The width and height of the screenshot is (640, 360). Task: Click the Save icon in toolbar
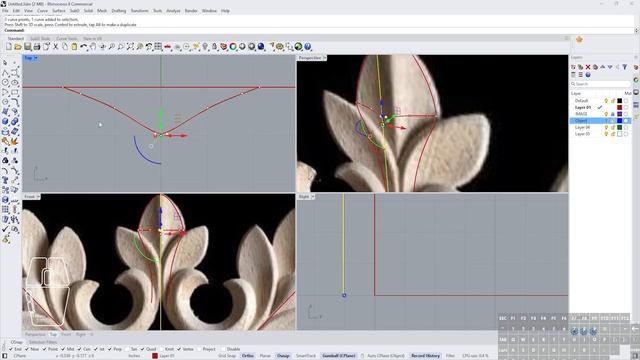point(27,47)
